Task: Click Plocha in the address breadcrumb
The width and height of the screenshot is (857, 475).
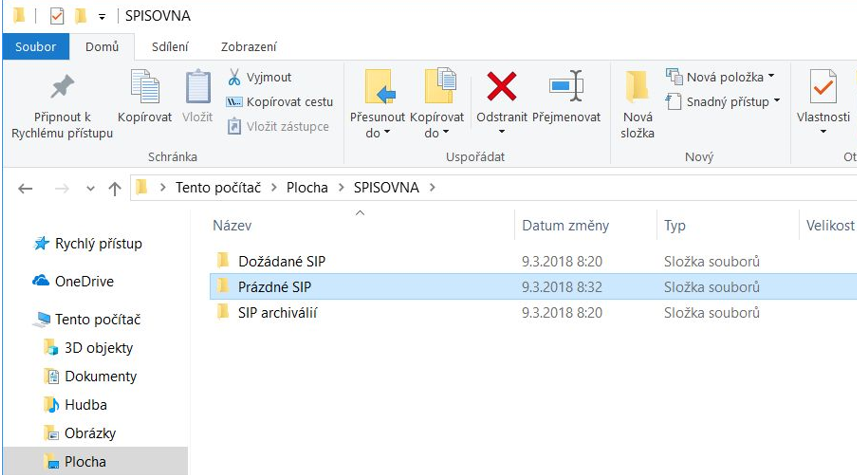Action: pyautogui.click(x=307, y=188)
